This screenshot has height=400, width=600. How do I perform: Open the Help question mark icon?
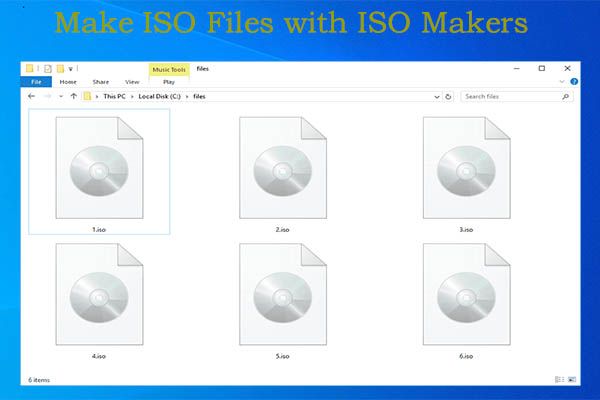pyautogui.click(x=574, y=82)
